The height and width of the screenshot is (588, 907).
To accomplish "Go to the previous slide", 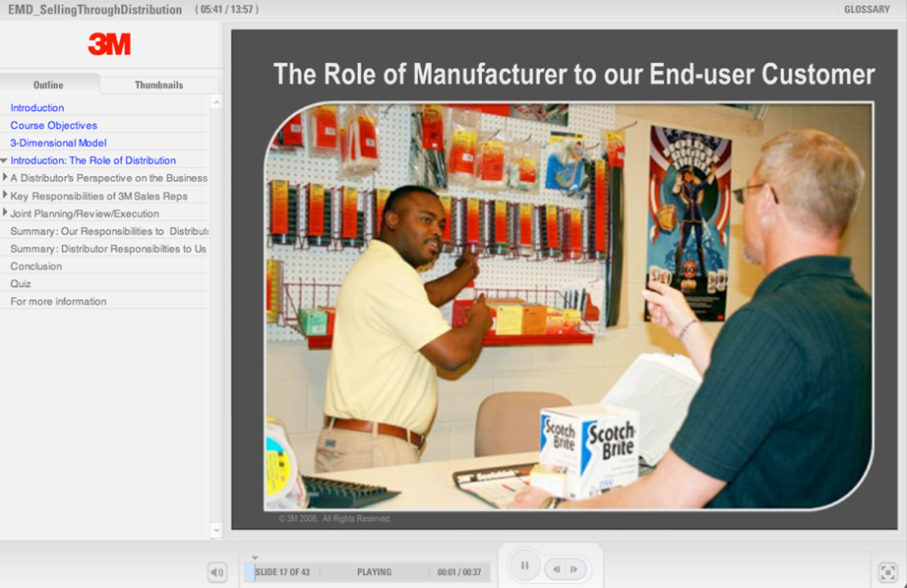I will coord(557,569).
